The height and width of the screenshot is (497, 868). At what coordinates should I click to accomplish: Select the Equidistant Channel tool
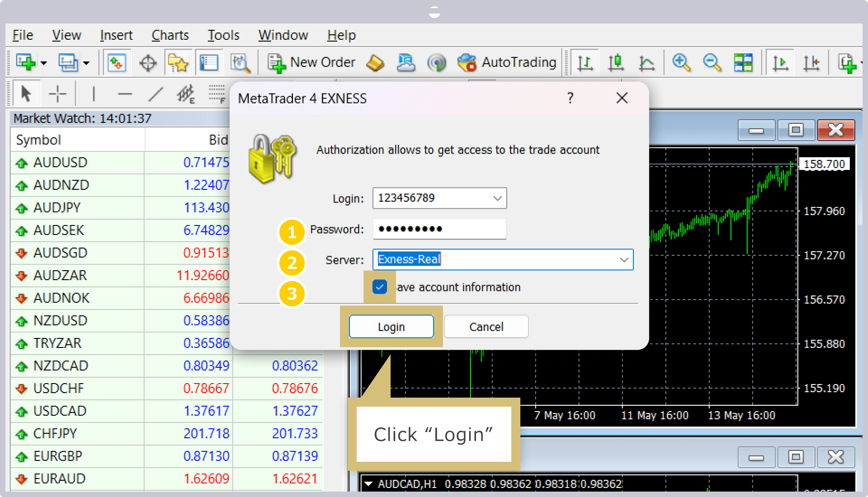[x=186, y=94]
